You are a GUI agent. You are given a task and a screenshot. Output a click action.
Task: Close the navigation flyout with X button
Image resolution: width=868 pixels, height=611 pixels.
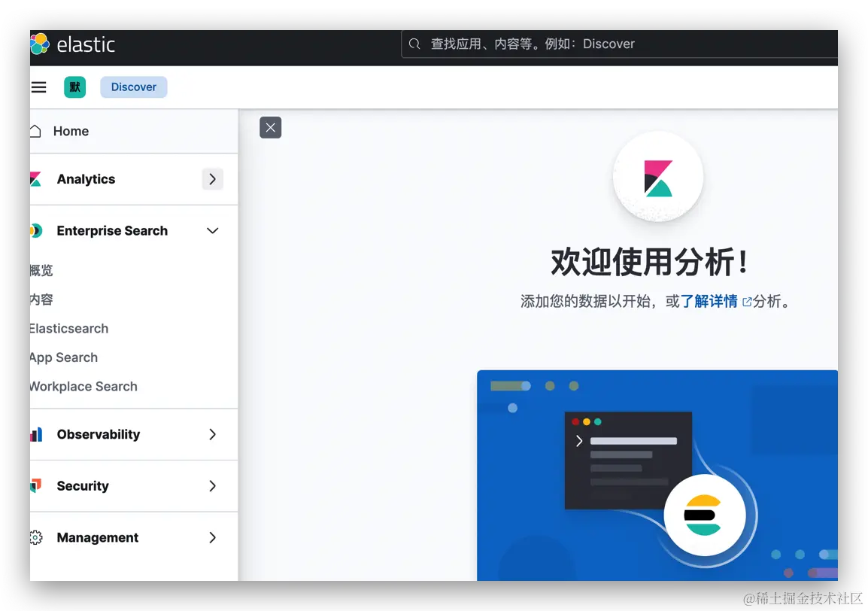pos(271,127)
